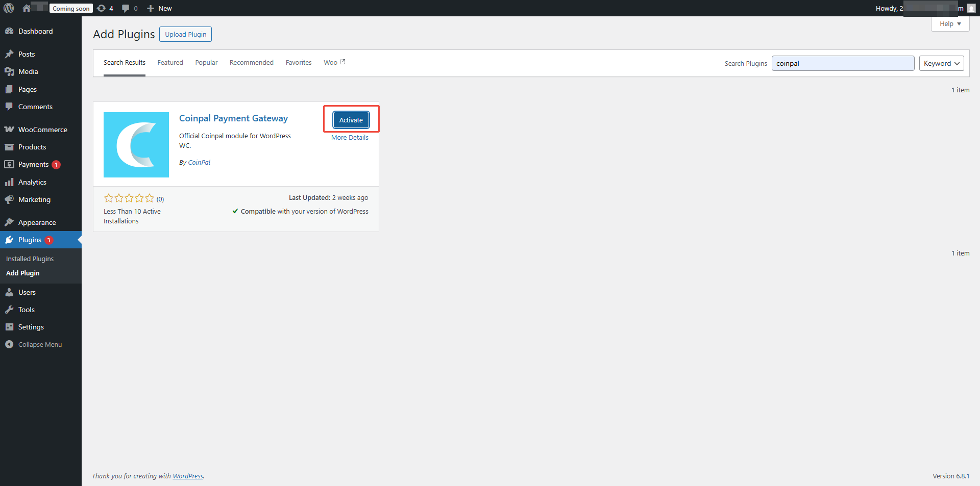Open the updates icon showing 4
Image resolution: width=980 pixels, height=486 pixels.
[x=102, y=8]
